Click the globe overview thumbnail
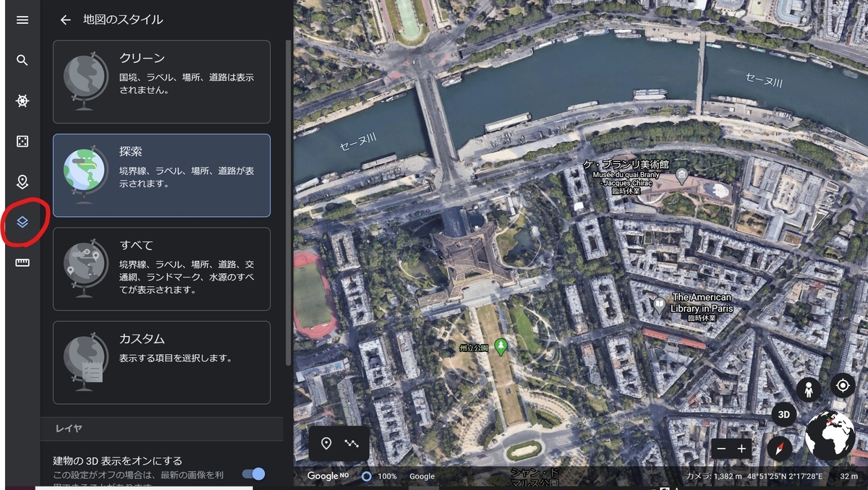The image size is (868, 490). pos(832,434)
